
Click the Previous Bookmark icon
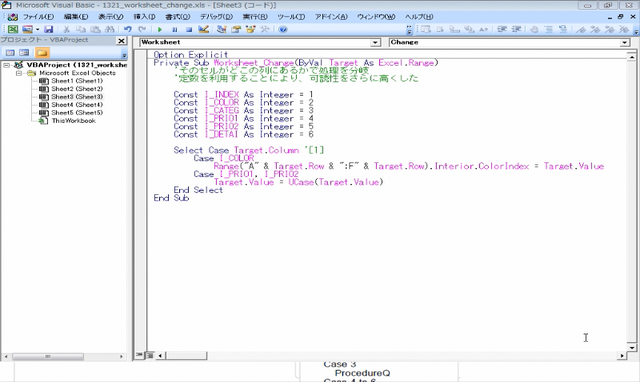click(x=609, y=29)
